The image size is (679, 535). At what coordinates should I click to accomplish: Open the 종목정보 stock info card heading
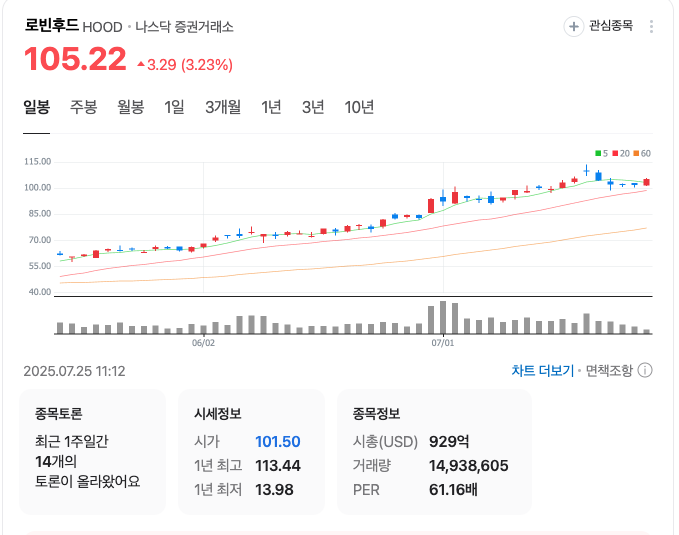click(376, 414)
